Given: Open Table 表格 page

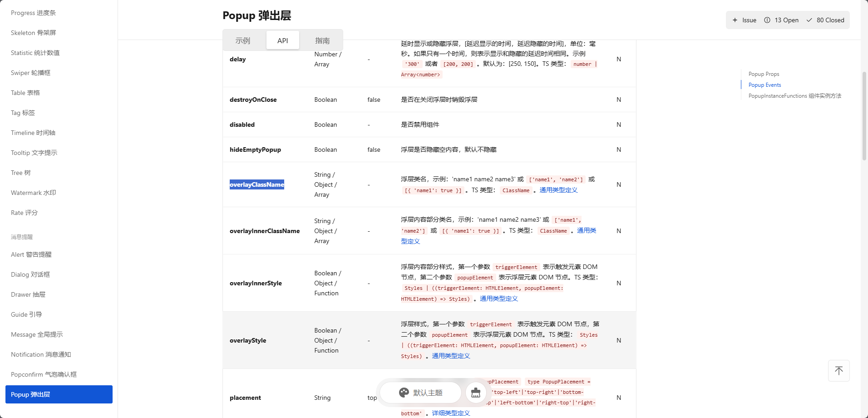Looking at the screenshot, I should tap(59, 93).
